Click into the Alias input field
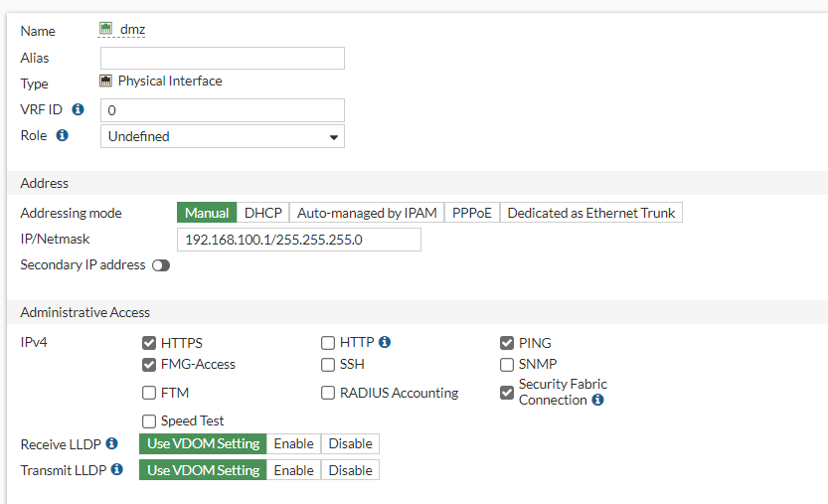 [223, 58]
